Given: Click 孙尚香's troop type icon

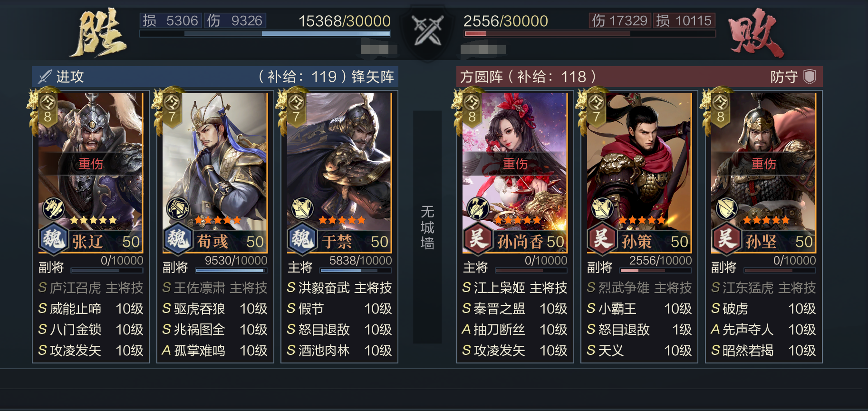Looking at the screenshot, I should (478, 208).
